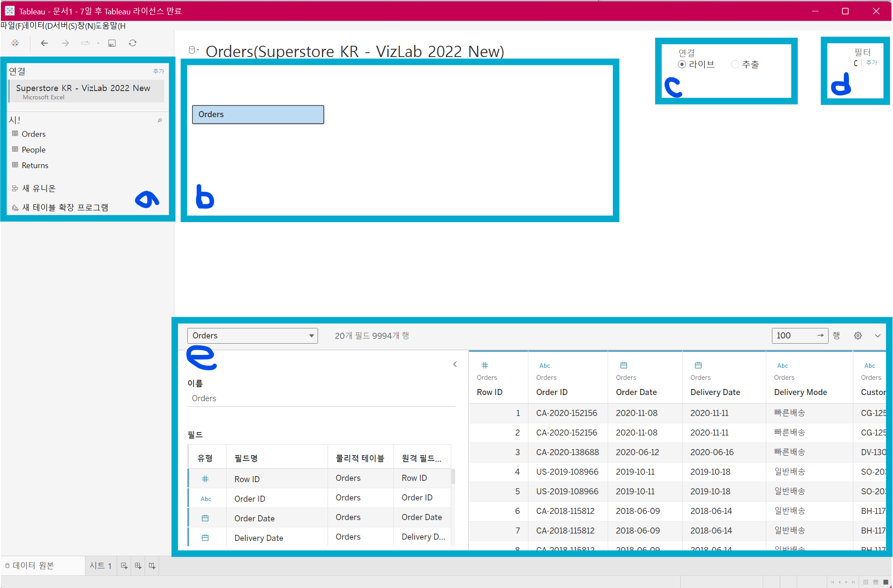Add a new worksheet icon

[124, 566]
